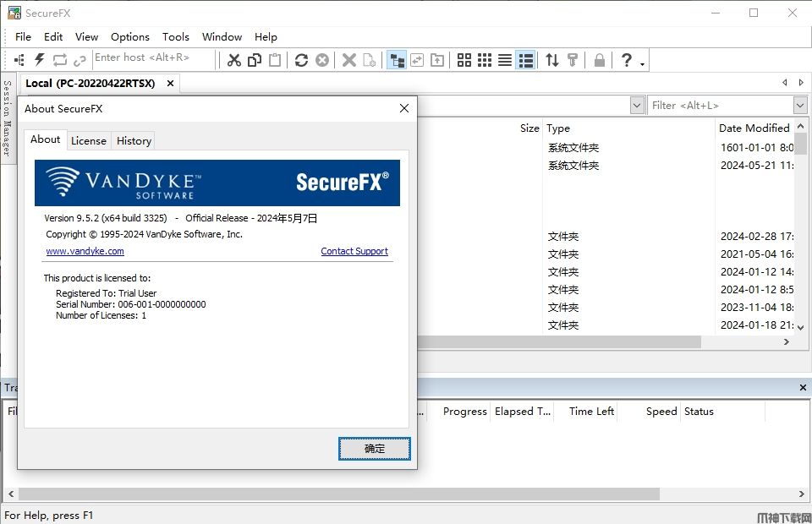
Task: Open the www.vandyke.com link
Action: (85, 251)
